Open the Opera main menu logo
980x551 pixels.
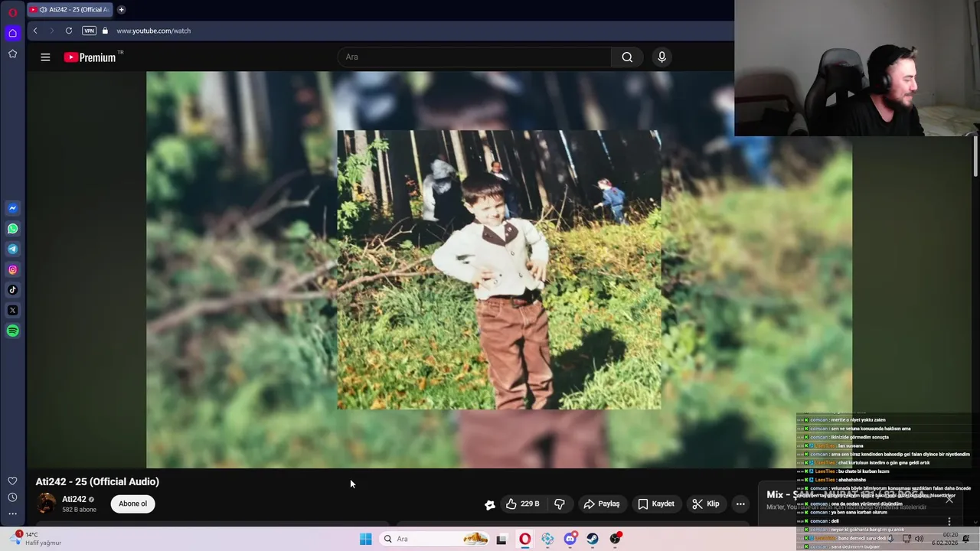pos(12,12)
